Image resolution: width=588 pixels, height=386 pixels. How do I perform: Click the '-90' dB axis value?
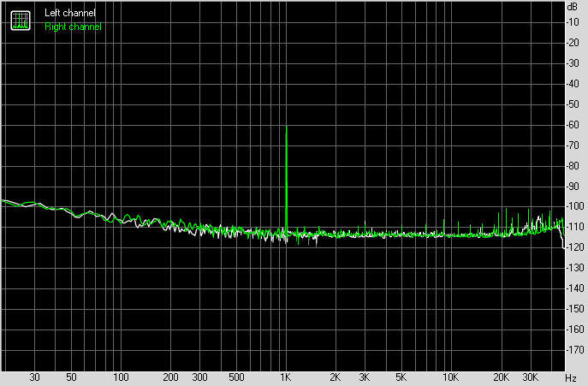point(573,187)
